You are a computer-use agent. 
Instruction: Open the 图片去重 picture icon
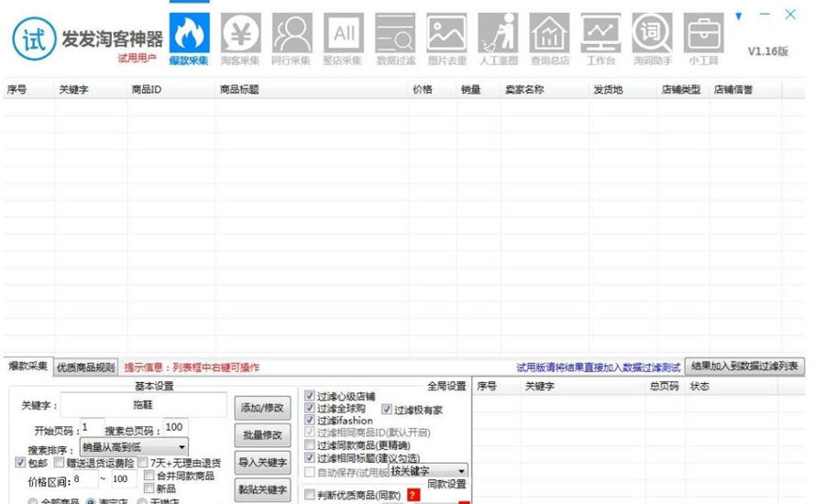[x=446, y=33]
